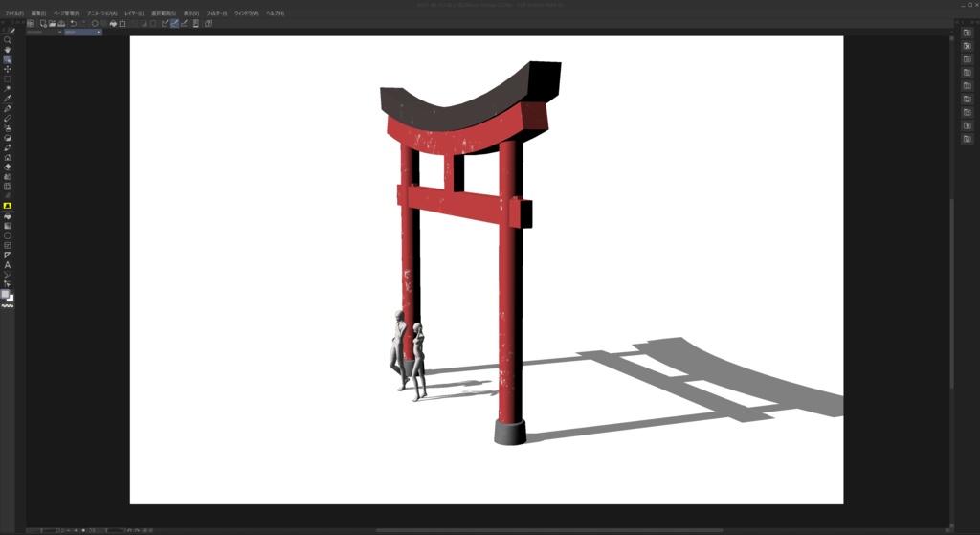980x535 pixels.
Task: Open the フィルター (Filter) menu
Action: (x=217, y=13)
